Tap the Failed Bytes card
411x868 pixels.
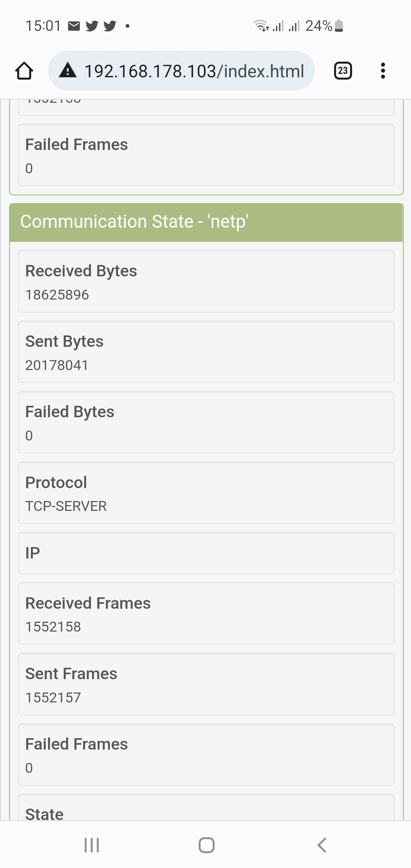coord(206,422)
